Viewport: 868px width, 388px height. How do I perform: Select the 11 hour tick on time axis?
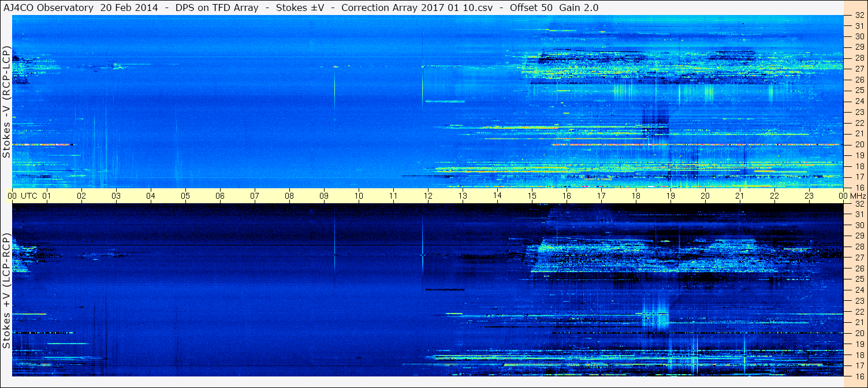pos(393,196)
